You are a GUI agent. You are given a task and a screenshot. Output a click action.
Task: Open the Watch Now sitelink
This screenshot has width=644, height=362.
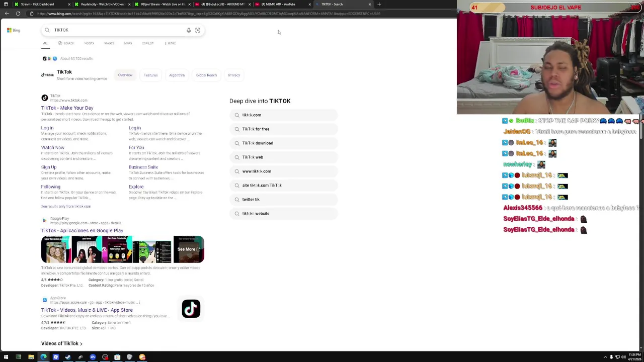point(52,148)
